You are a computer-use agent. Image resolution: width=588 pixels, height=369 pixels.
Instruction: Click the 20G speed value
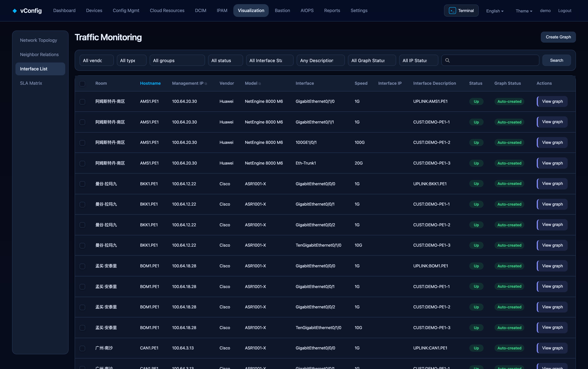(x=358, y=163)
